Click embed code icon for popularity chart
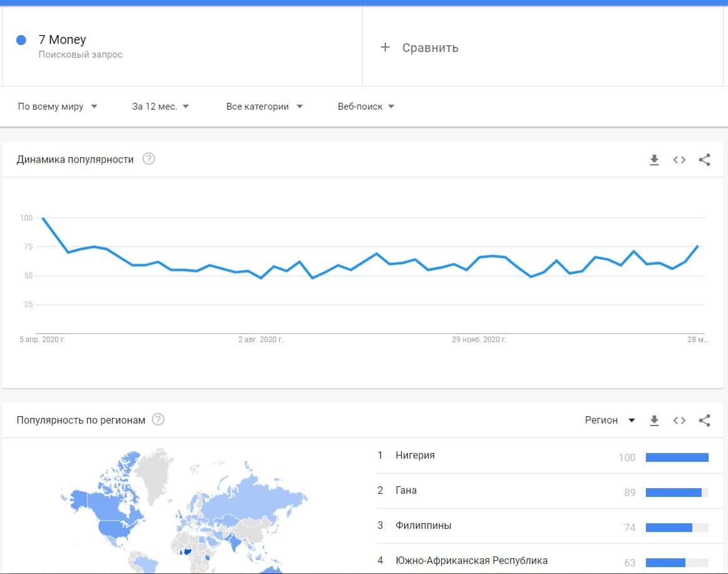Viewport: 728px width, 574px height. click(x=679, y=160)
